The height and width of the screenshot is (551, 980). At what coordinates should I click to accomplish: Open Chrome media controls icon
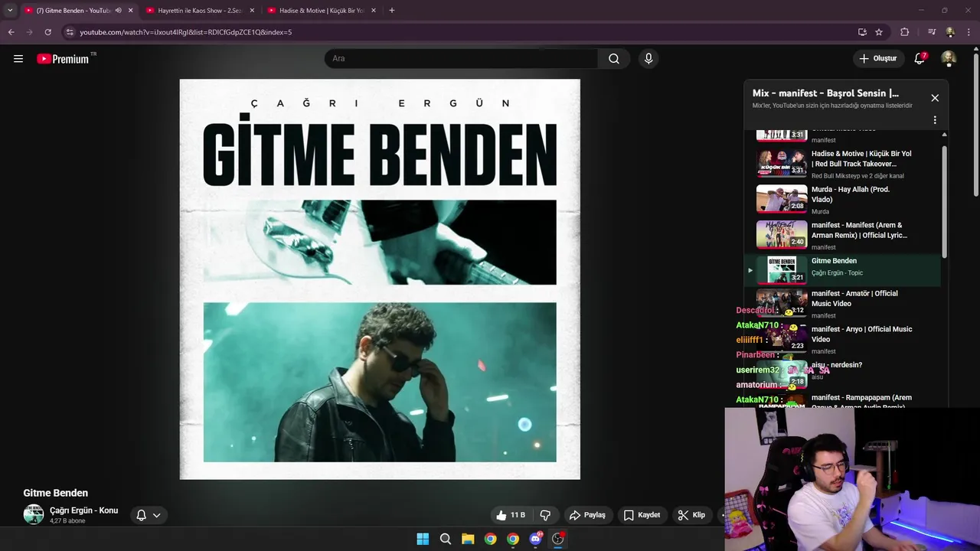932,32
